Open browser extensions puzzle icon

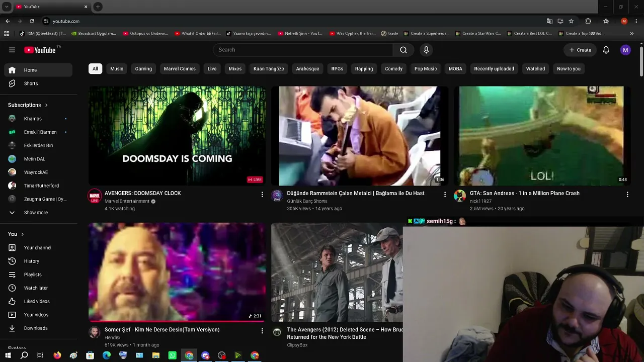(588, 21)
